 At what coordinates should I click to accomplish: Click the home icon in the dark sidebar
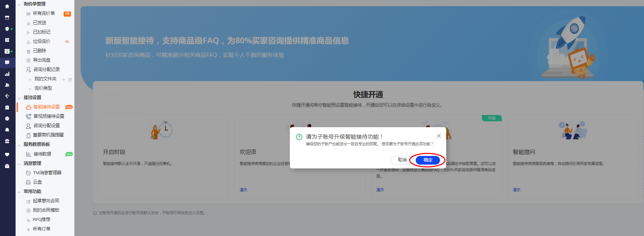tap(7, 6)
